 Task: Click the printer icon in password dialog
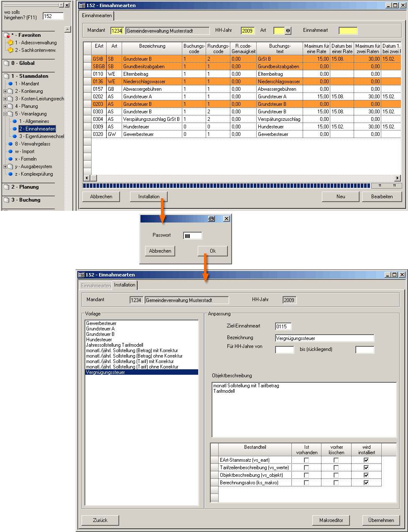tap(212, 219)
